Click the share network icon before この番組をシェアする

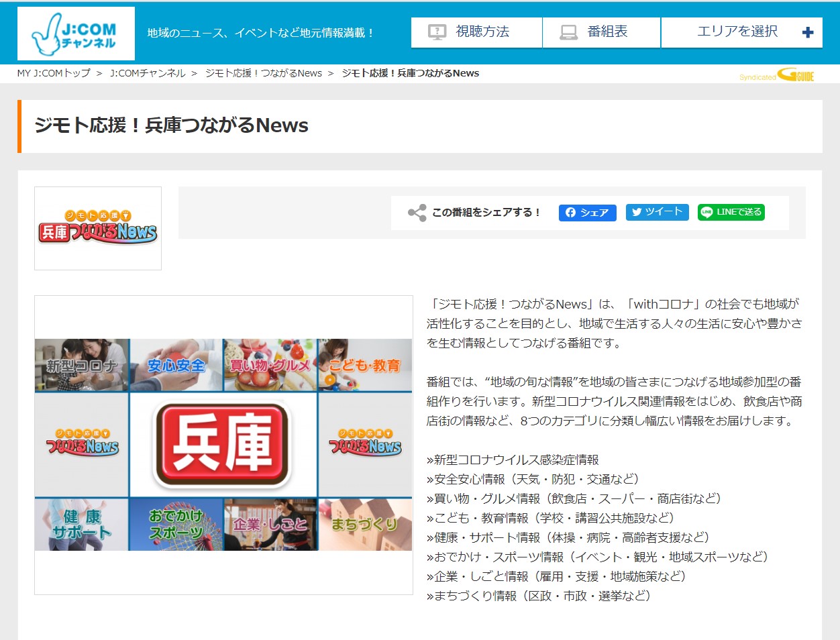(x=418, y=212)
